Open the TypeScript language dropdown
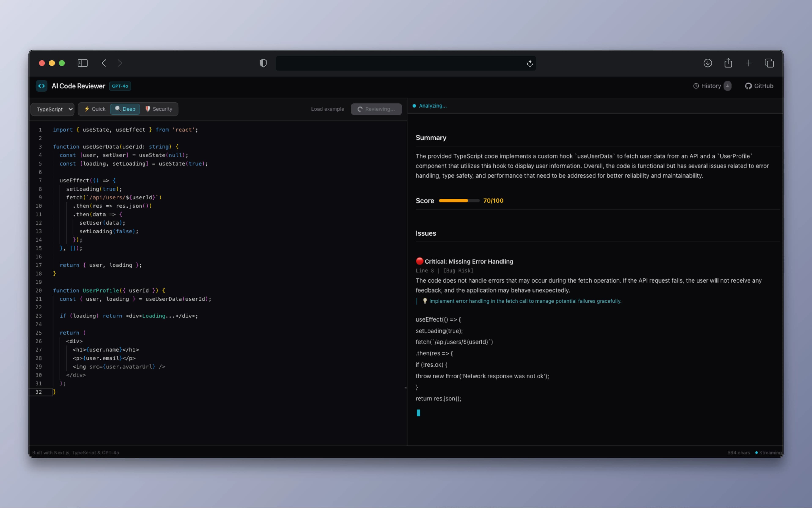This screenshot has width=812, height=508. [x=53, y=109]
